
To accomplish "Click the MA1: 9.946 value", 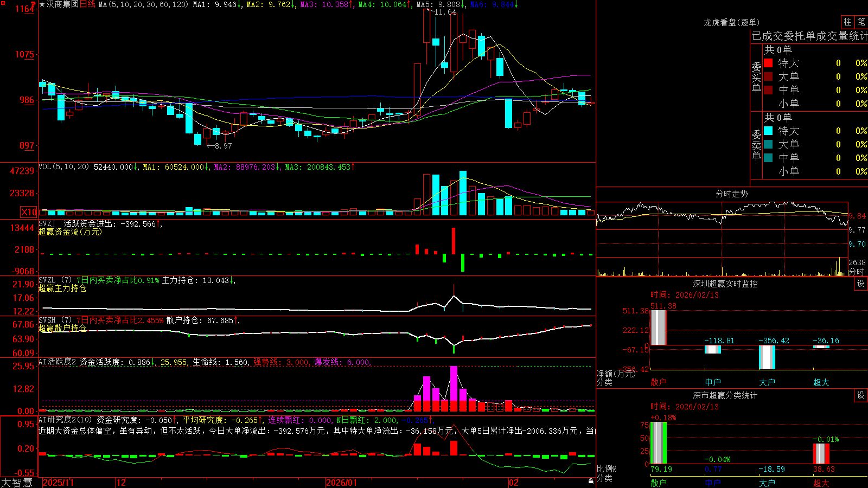I will click(x=217, y=4).
